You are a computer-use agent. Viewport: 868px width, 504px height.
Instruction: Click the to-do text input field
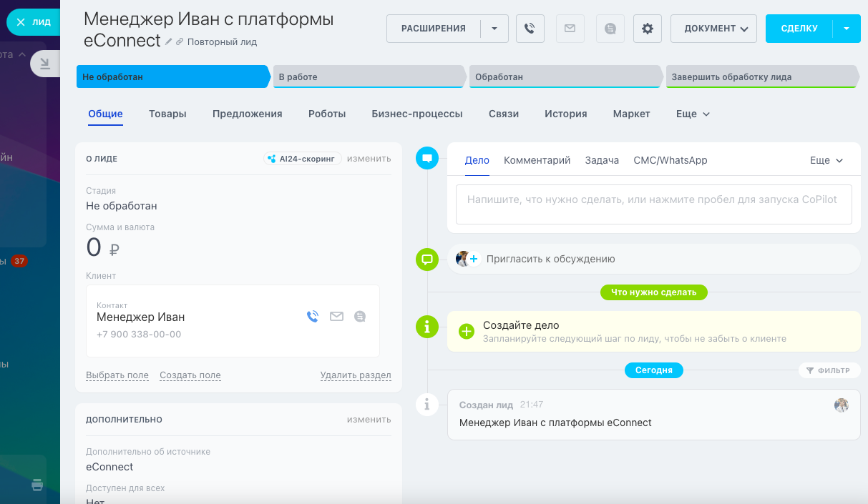[x=654, y=204]
